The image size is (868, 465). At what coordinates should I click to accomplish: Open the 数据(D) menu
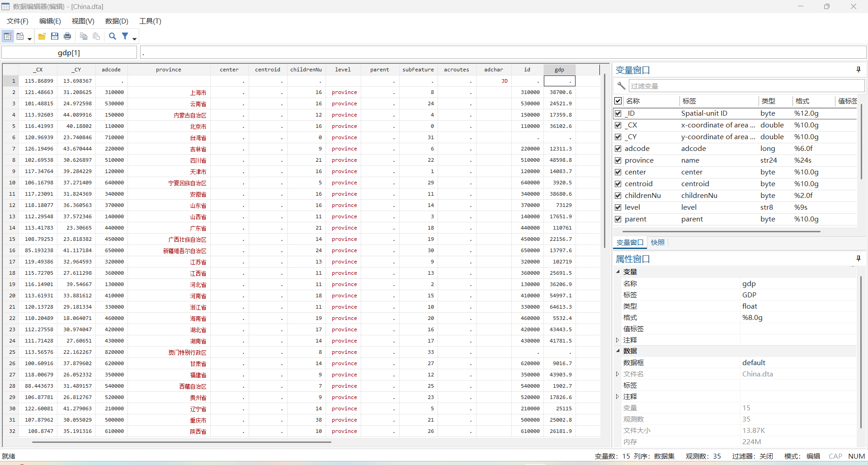coord(117,21)
